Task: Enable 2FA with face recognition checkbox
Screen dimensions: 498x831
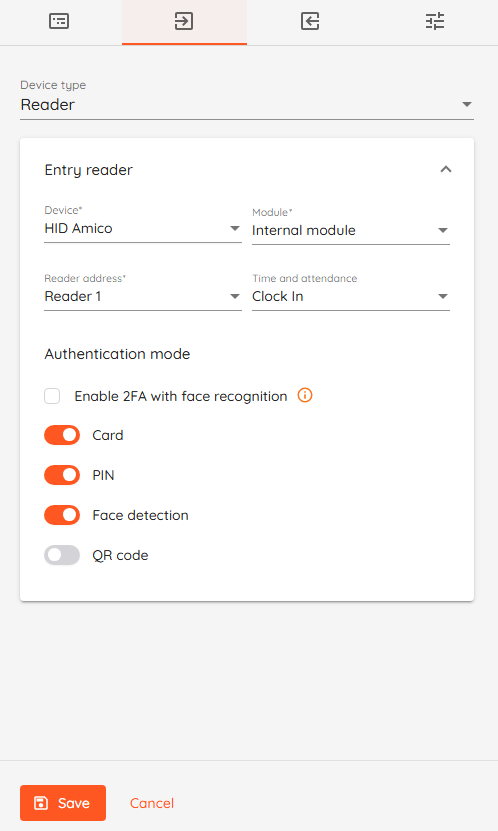Action: click(52, 396)
